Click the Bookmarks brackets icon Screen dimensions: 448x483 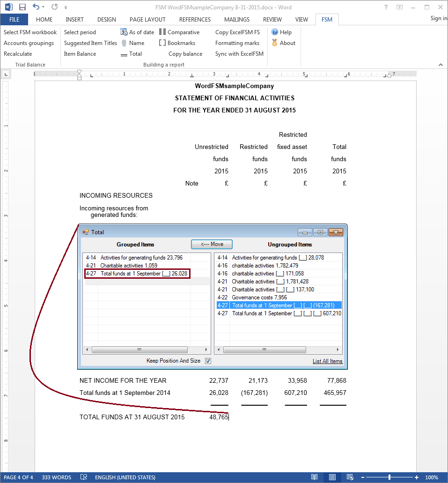(162, 43)
